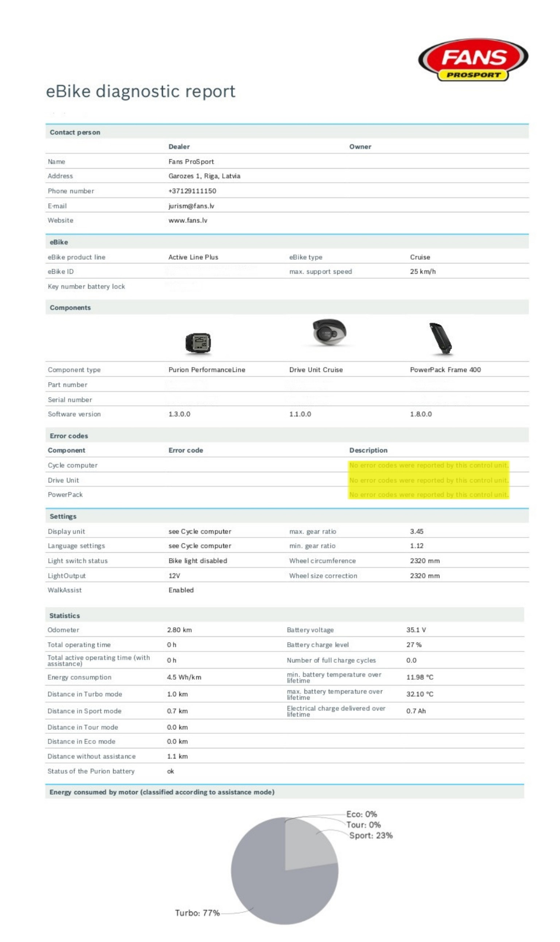Click Distance without assistance 1.1 km
This screenshot has width=560, height=942.
[x=177, y=756]
